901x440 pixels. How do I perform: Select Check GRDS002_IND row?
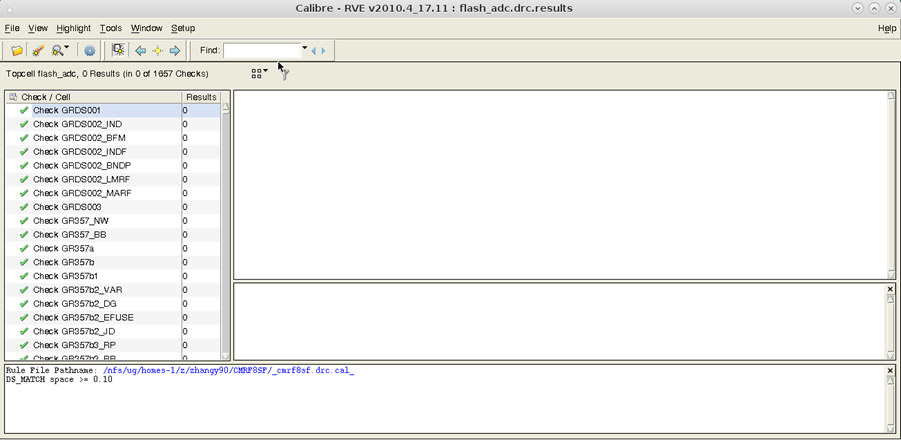coord(77,124)
